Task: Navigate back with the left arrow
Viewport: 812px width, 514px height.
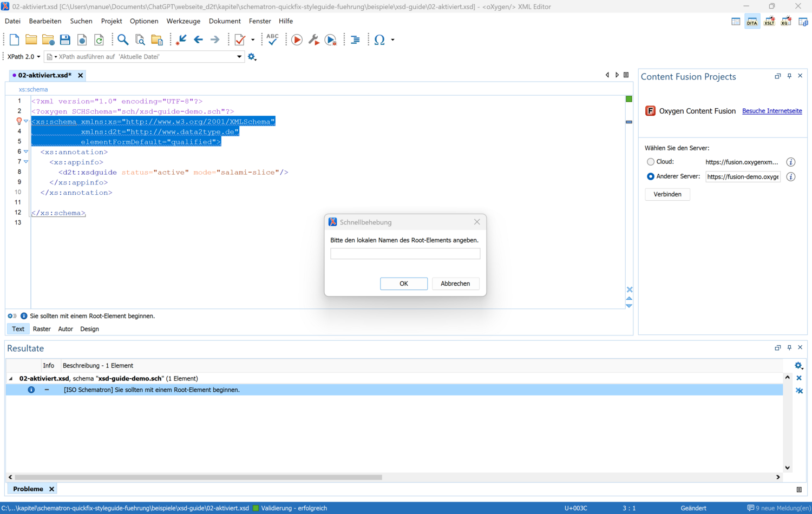Action: point(198,39)
